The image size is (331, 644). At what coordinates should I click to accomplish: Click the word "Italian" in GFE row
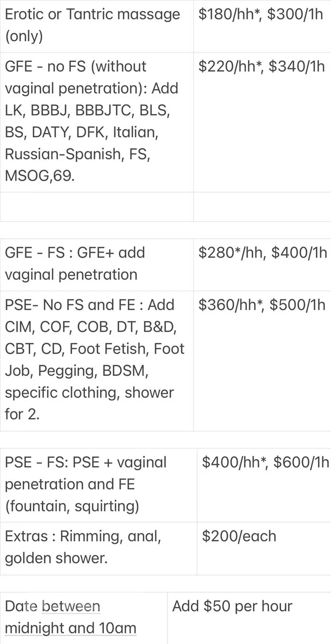click(129, 132)
